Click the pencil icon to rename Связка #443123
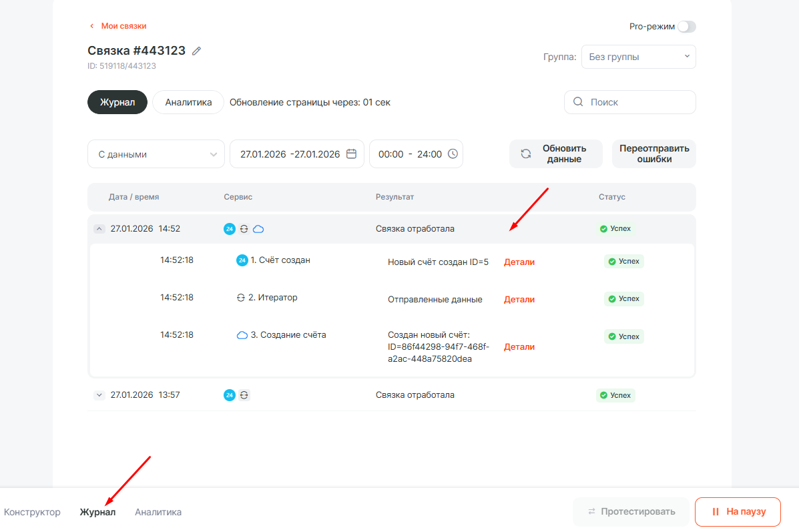The image size is (799, 532). tap(196, 51)
